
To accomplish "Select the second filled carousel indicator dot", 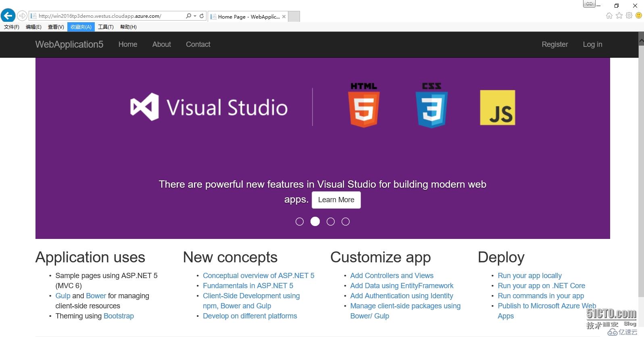I will pyautogui.click(x=315, y=222).
